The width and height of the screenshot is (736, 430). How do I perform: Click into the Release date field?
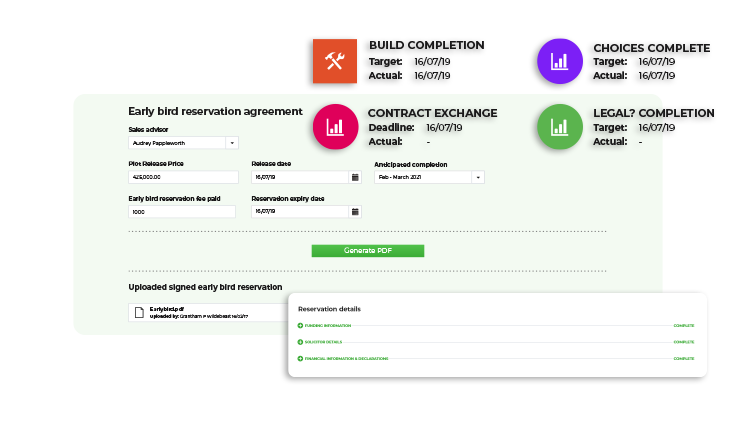click(x=299, y=177)
